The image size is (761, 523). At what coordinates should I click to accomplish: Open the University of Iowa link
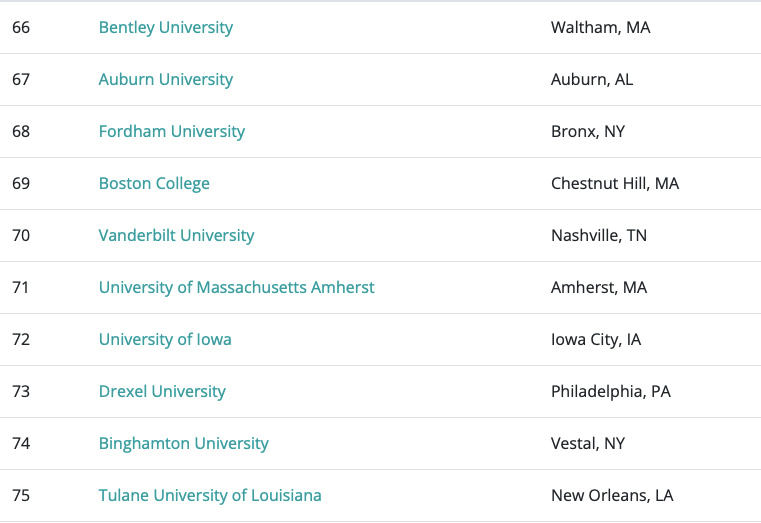(165, 340)
